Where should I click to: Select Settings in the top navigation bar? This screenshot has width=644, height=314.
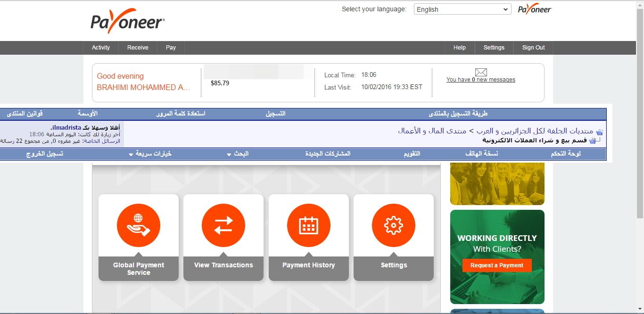pos(494,48)
